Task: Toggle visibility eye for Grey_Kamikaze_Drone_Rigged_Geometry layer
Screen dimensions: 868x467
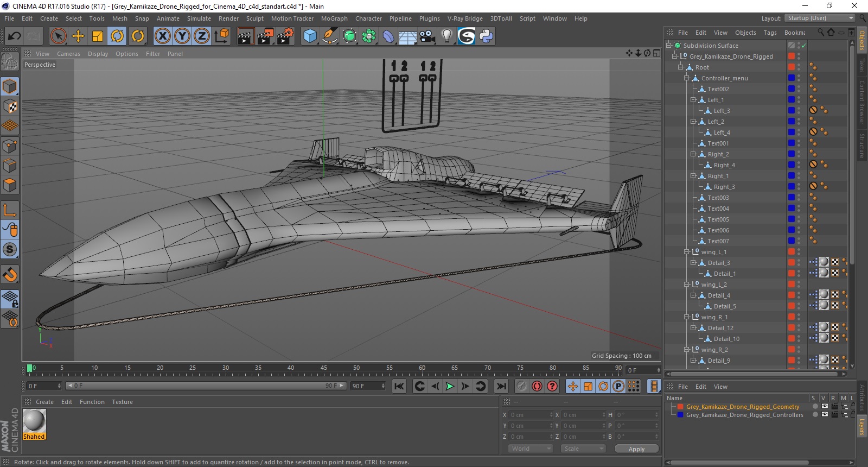Action: [x=824, y=406]
